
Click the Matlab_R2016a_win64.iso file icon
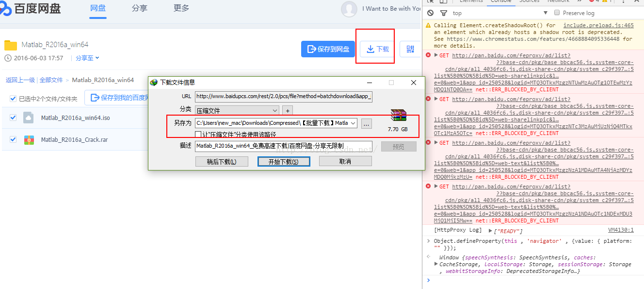point(29,118)
